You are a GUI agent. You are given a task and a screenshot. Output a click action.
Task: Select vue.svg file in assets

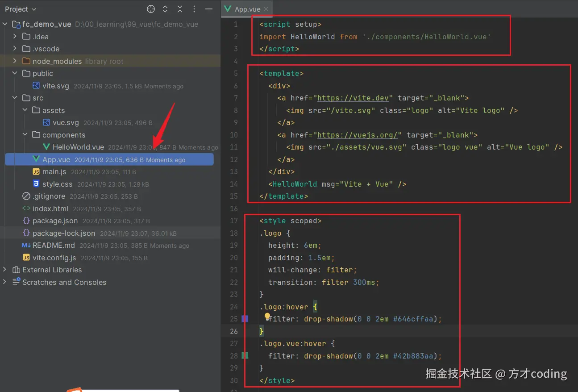[66, 122]
